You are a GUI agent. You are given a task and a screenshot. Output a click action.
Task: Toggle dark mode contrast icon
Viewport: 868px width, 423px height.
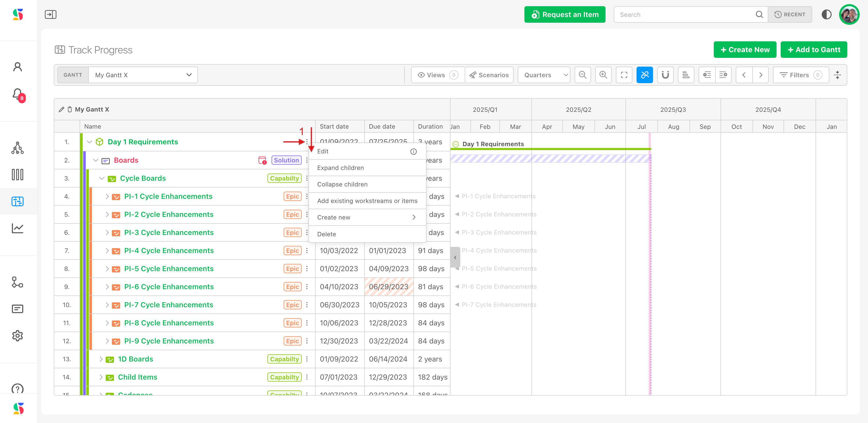[826, 14]
